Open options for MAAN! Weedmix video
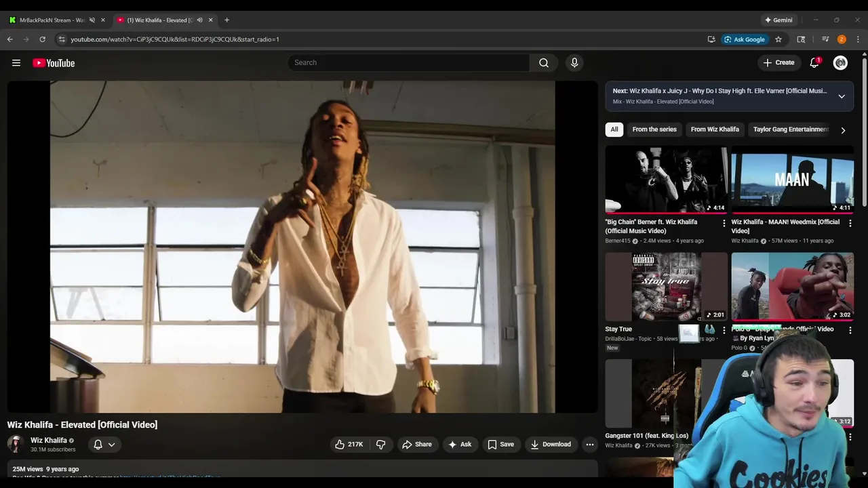Screen dimensions: 868x488 [x=850, y=223]
